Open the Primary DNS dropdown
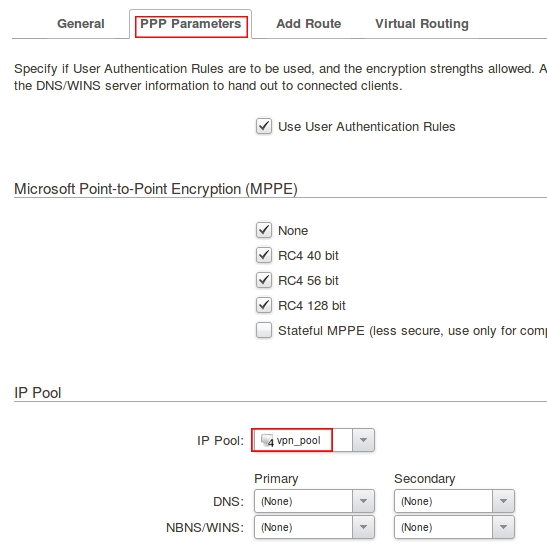The image size is (547, 547). point(363,501)
